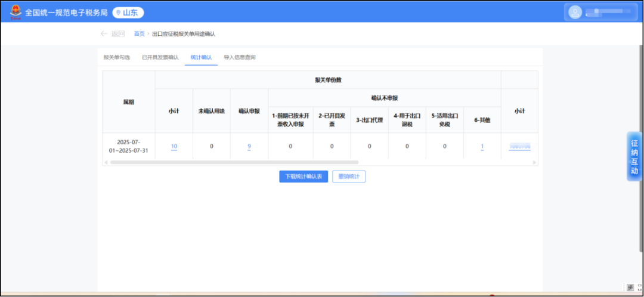644x297 pixels.
Task: Click 下载统计确认表 button
Action: coord(304,177)
